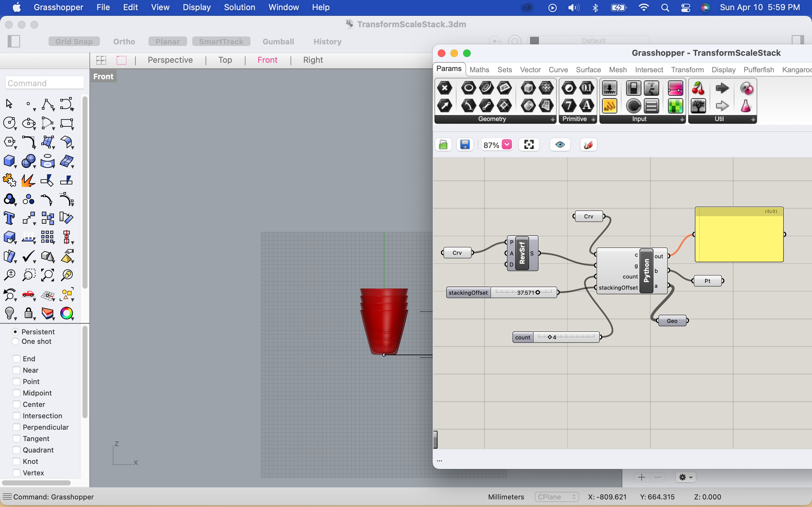This screenshot has width=812, height=507.
Task: Open the 87% zoom level dropdown
Action: coord(507,144)
